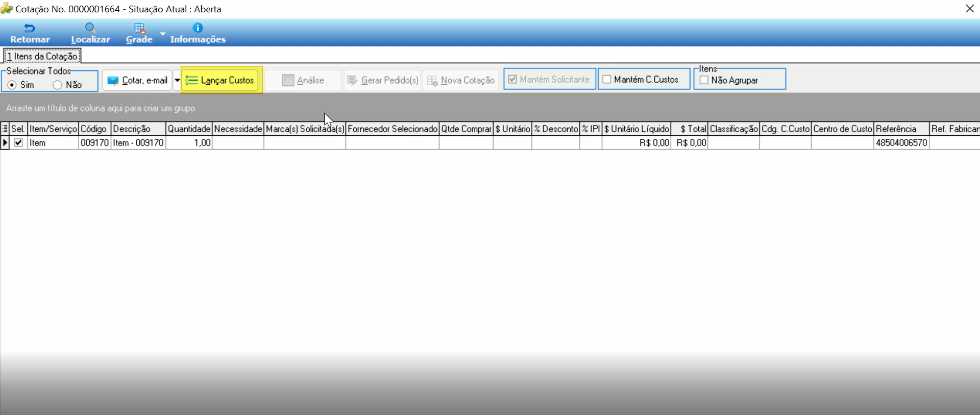Click the row indicator arrow for item 009170

pyautogui.click(x=5, y=143)
